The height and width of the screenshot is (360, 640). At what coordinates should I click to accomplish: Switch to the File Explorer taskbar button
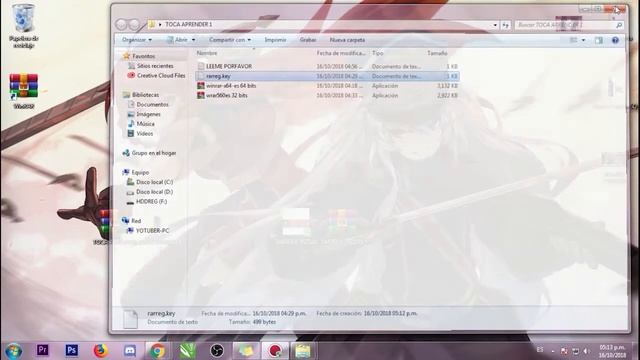303,351
